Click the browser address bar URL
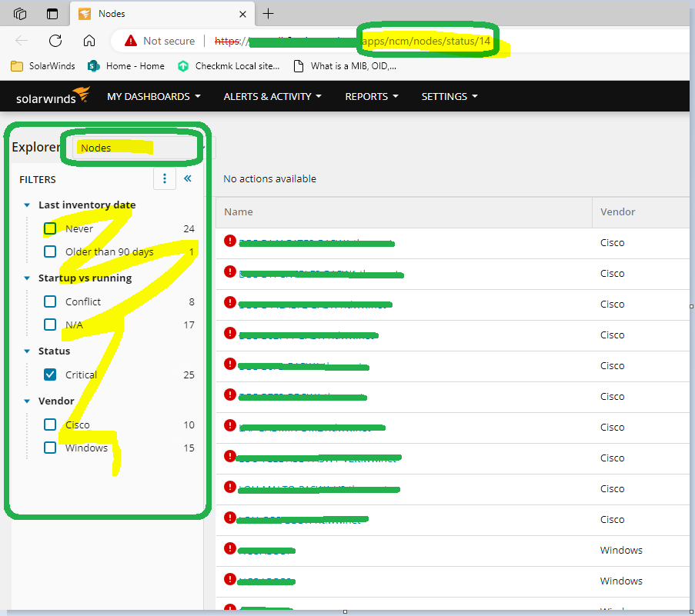The image size is (695, 616). pos(353,42)
